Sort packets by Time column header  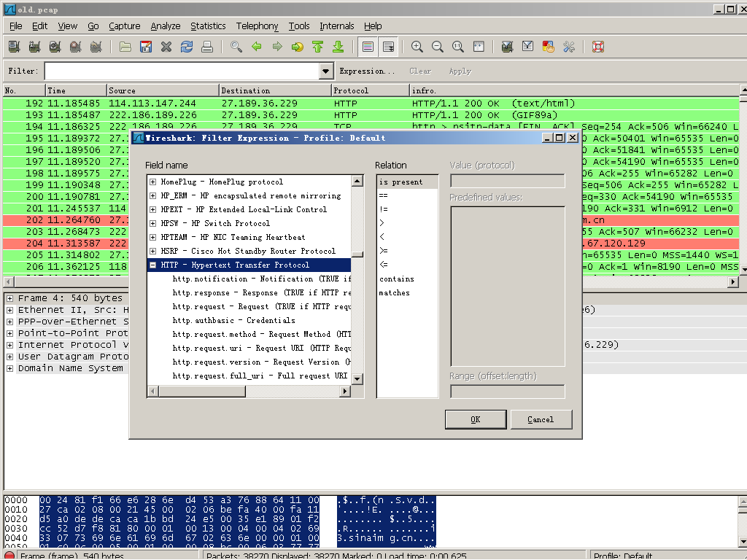76,90
